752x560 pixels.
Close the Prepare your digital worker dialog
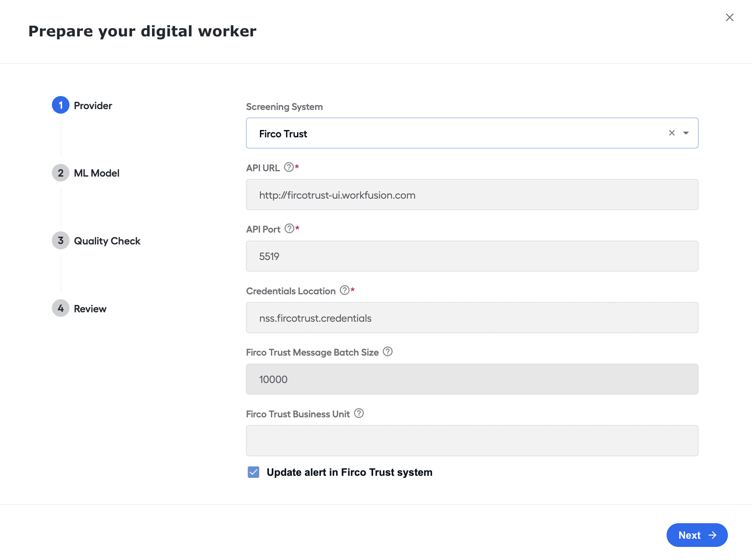pos(730,18)
